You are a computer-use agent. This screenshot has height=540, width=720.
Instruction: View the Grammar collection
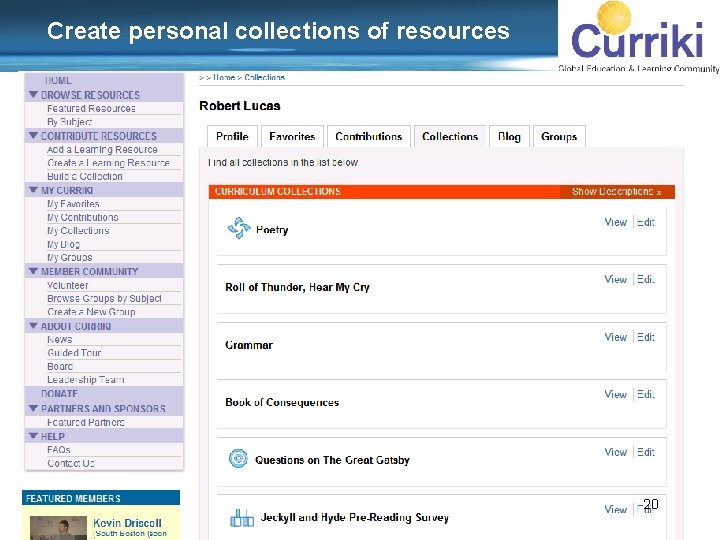pos(615,337)
